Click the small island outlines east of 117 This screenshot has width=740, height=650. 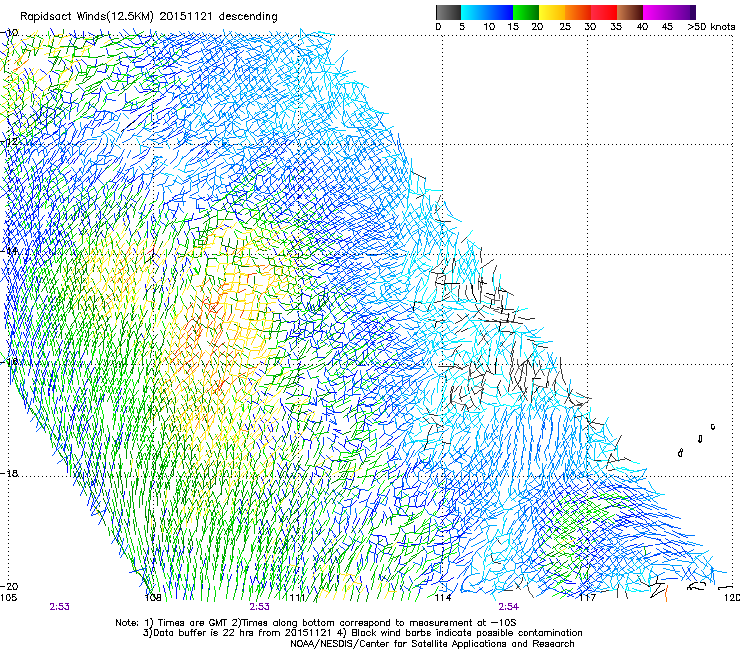(697, 439)
